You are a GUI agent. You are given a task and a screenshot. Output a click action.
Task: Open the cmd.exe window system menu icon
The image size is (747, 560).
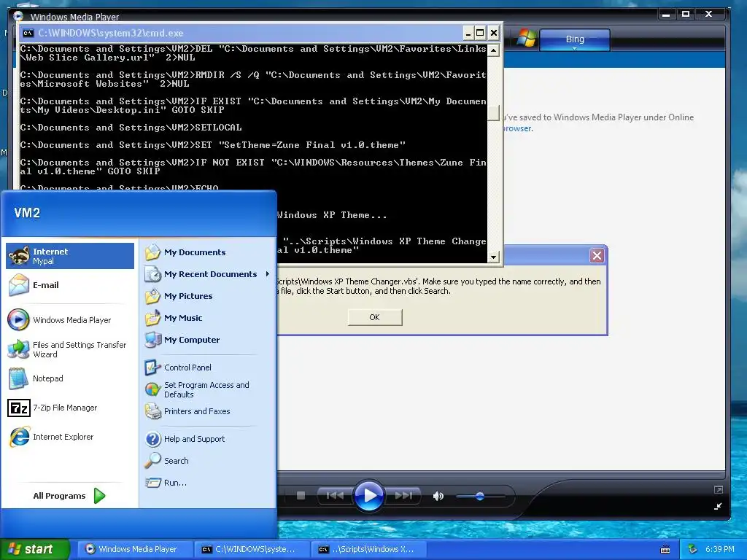(x=28, y=33)
